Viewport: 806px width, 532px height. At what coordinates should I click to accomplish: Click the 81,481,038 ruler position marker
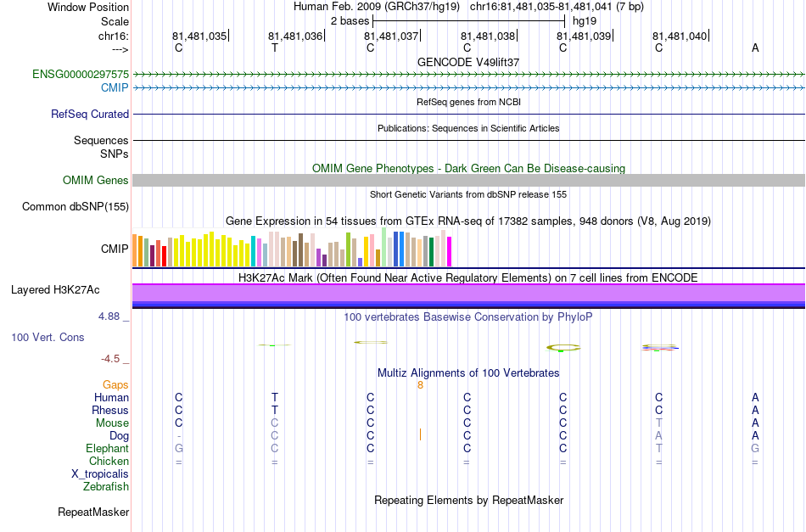point(487,36)
